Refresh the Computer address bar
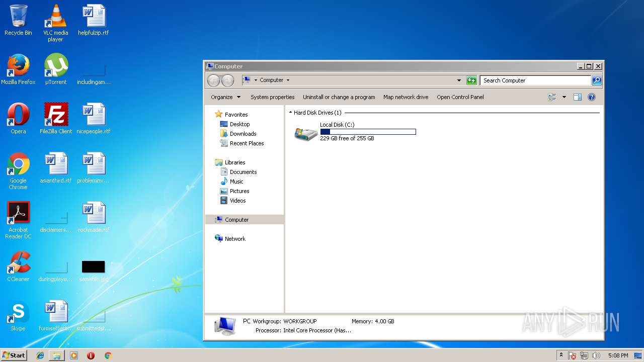The height and width of the screenshot is (362, 644). click(471, 80)
